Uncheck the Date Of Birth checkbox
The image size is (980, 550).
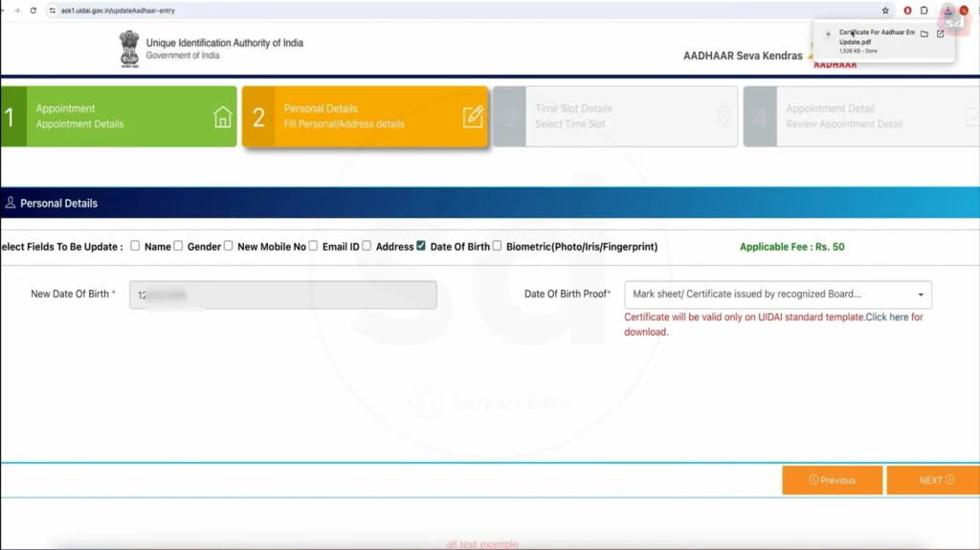(x=421, y=246)
